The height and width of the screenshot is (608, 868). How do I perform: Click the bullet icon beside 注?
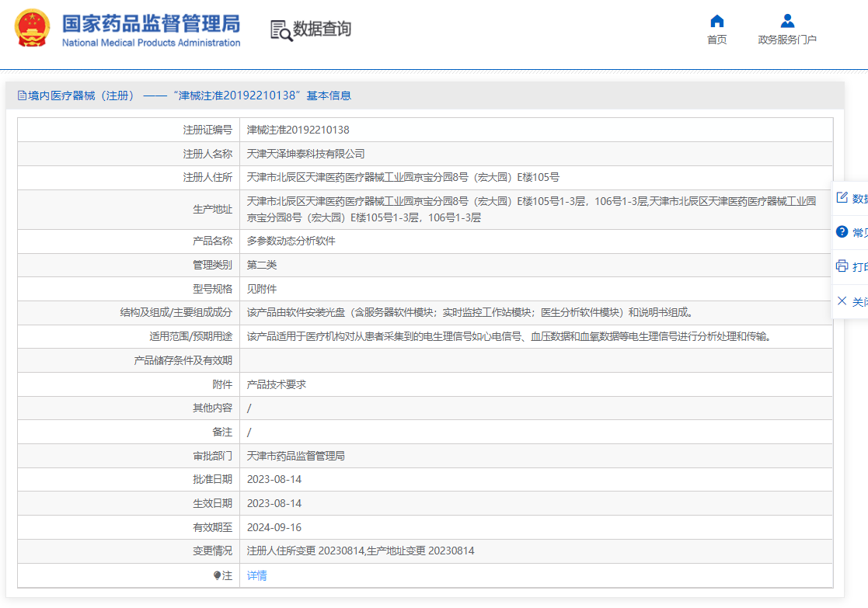click(217, 576)
